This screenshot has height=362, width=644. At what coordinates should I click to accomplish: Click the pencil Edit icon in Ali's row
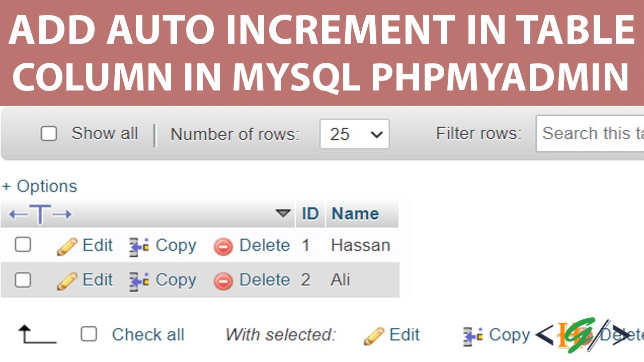click(x=67, y=281)
